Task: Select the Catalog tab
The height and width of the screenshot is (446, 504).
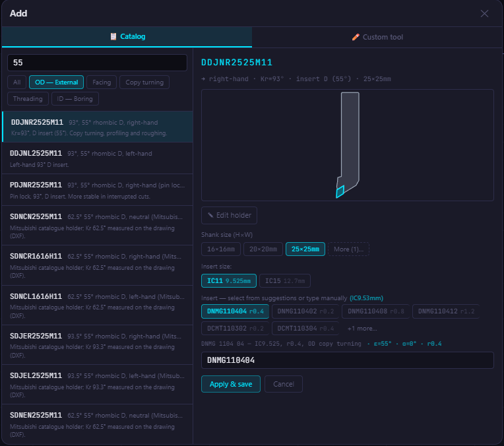Action: (127, 37)
